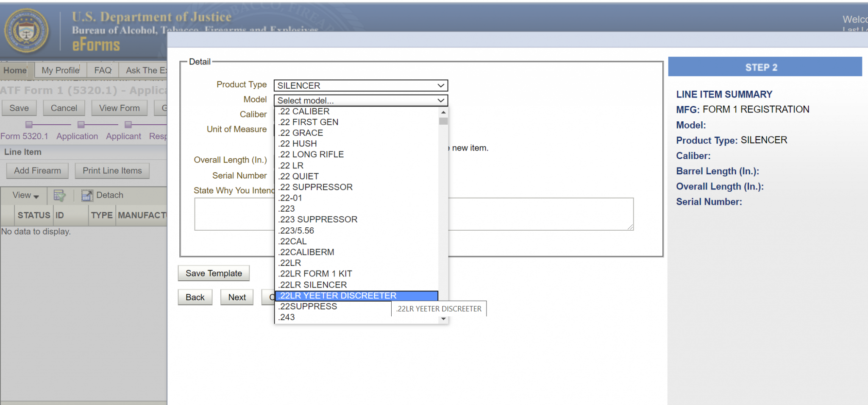Screen dimensions: 868x405
Task: Select .22 LONG RIFLE option
Action: (x=356, y=155)
